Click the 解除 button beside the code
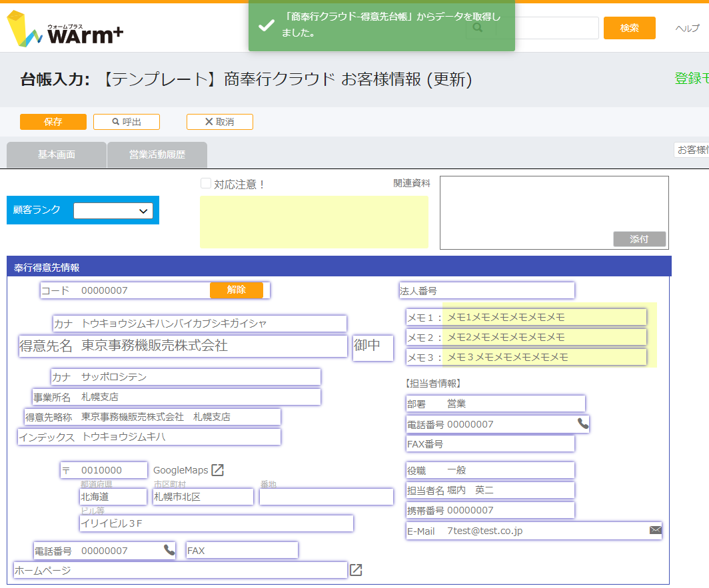This screenshot has width=709, height=588. pyautogui.click(x=237, y=290)
